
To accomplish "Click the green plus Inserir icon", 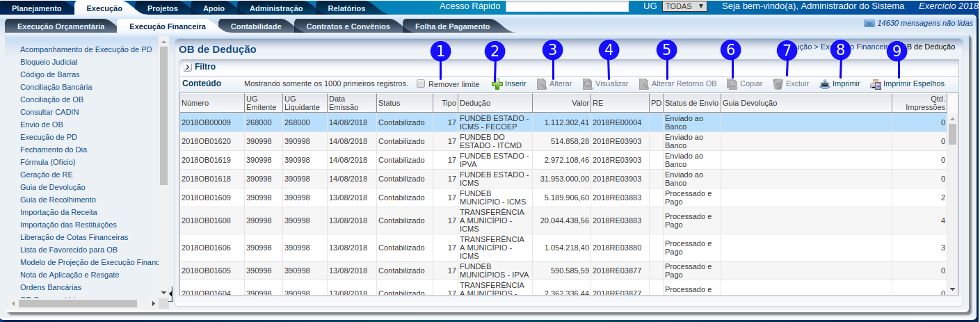I will (x=497, y=84).
